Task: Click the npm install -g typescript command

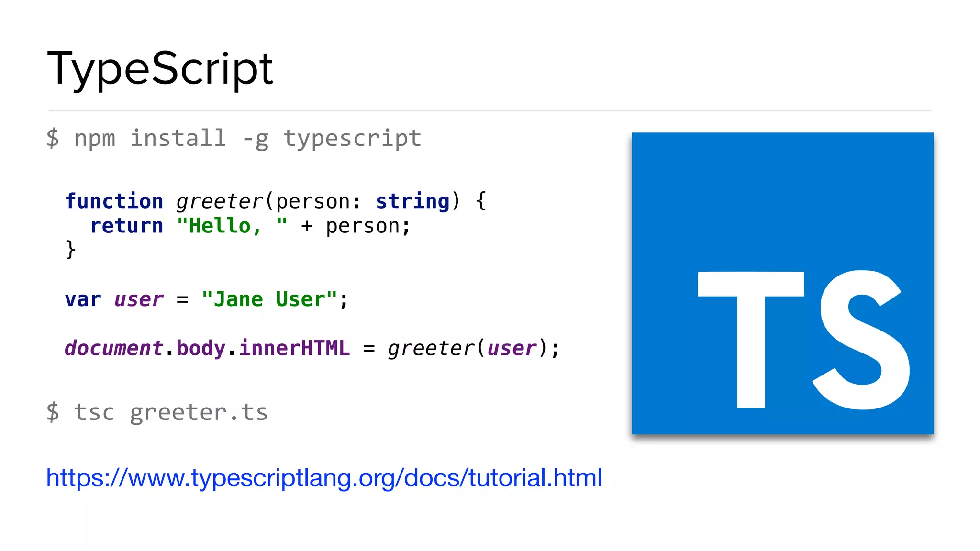Action: (234, 138)
